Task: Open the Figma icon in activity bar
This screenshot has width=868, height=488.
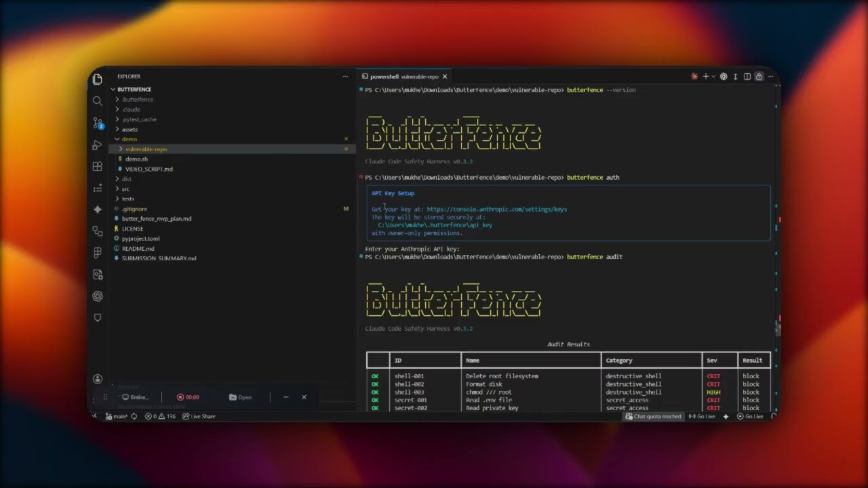Action: [x=98, y=253]
